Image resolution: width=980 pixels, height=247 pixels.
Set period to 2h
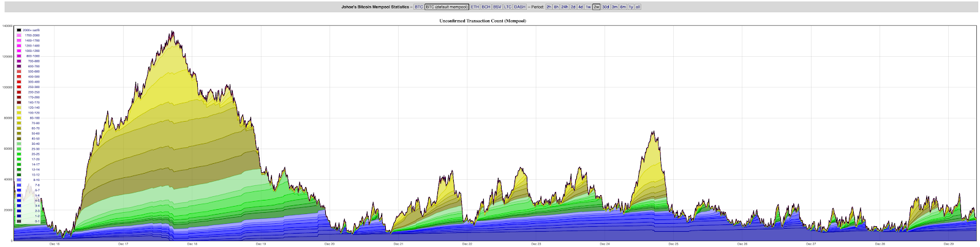click(549, 7)
